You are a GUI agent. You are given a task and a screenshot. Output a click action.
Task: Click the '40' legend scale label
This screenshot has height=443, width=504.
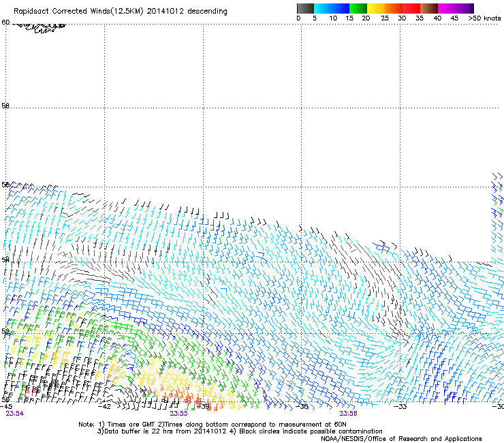click(x=437, y=18)
